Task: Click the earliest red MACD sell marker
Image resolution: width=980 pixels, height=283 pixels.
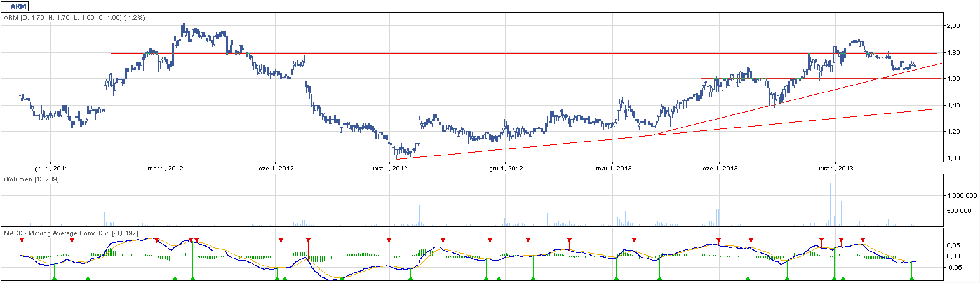Action: click(22, 240)
